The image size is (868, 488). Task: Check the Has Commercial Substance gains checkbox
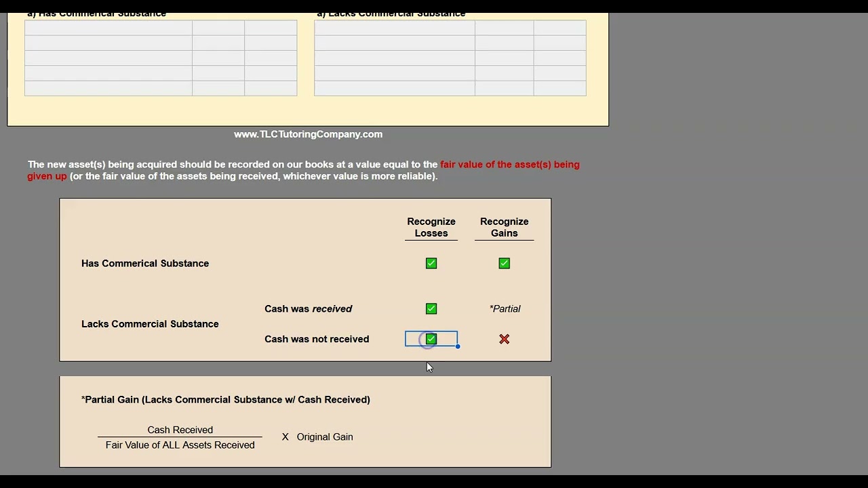504,263
